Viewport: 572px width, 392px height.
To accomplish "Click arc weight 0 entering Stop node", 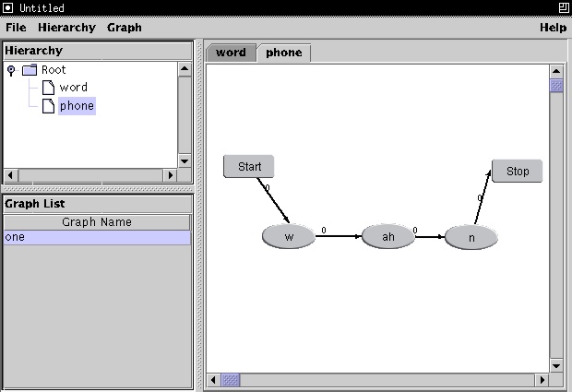I will coord(480,198).
